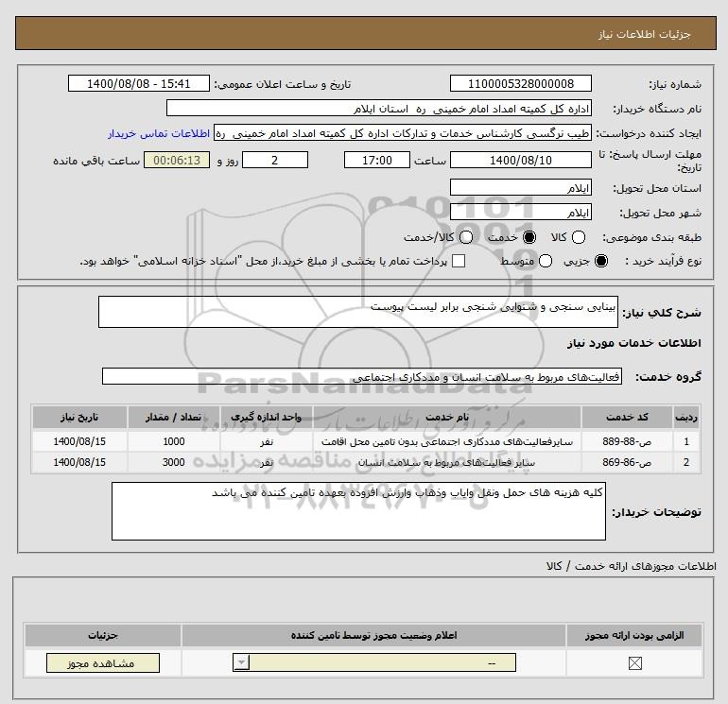
Task: Select the متوسط purchase type radio
Action: (546, 261)
